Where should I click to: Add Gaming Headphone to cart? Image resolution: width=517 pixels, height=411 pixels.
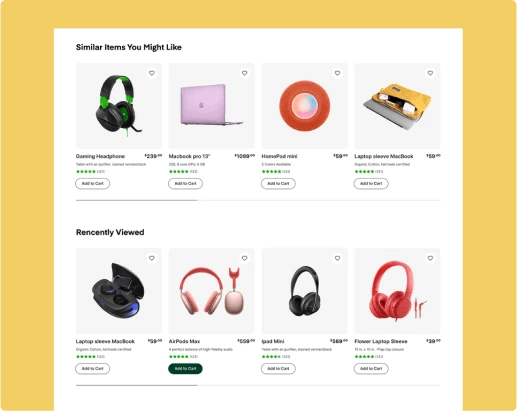[x=93, y=183]
